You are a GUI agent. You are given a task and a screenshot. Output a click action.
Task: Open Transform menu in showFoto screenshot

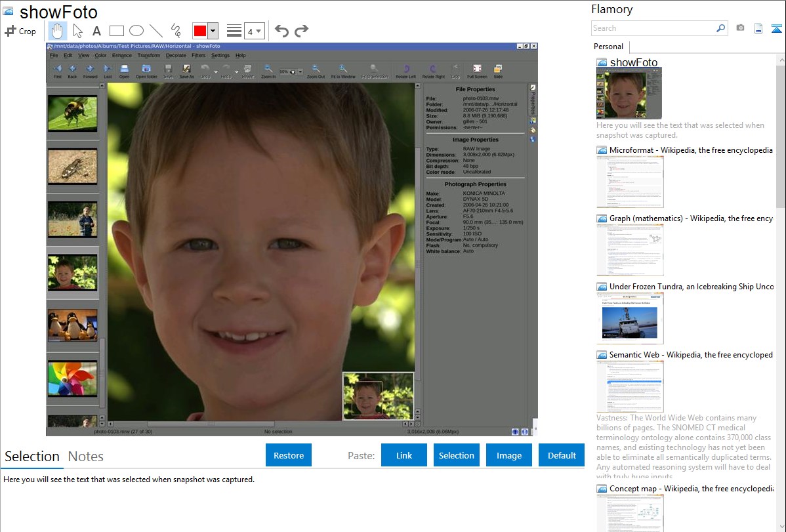click(149, 56)
